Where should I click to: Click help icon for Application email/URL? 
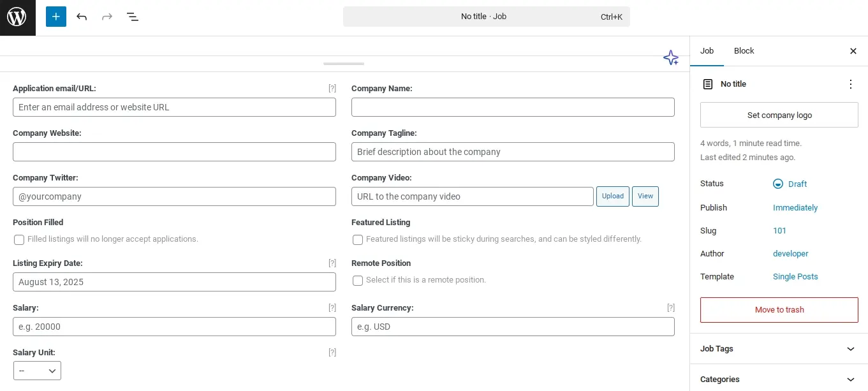(332, 89)
